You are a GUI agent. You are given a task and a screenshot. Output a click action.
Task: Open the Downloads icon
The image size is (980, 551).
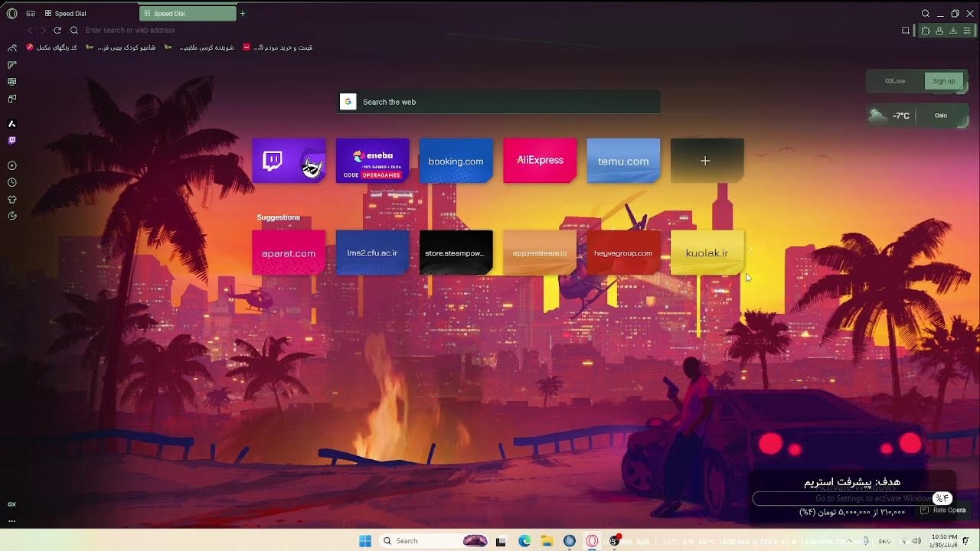tap(953, 31)
